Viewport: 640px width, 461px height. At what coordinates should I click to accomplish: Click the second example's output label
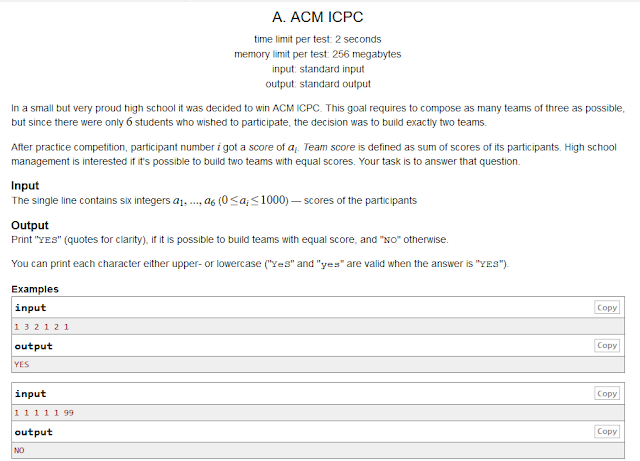click(x=33, y=432)
